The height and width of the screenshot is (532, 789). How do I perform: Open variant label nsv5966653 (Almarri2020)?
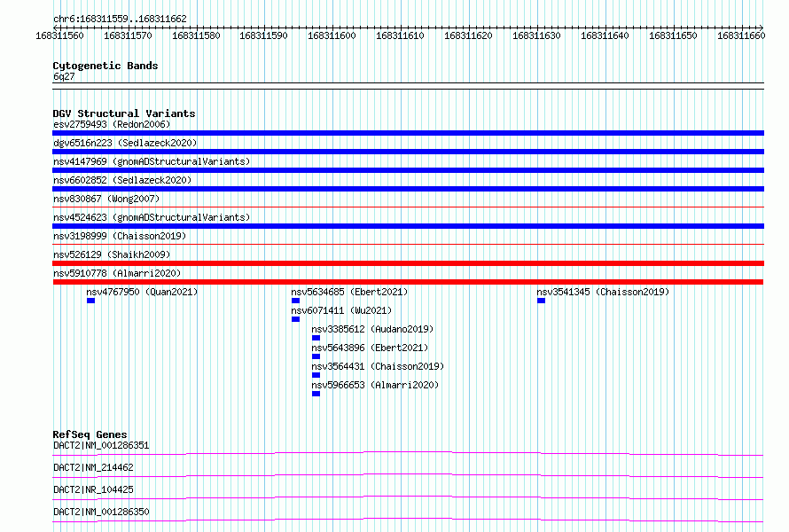pyautogui.click(x=375, y=385)
